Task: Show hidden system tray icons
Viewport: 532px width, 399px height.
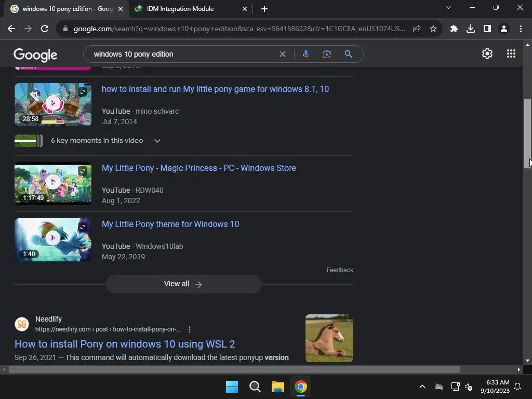Action: click(x=422, y=387)
